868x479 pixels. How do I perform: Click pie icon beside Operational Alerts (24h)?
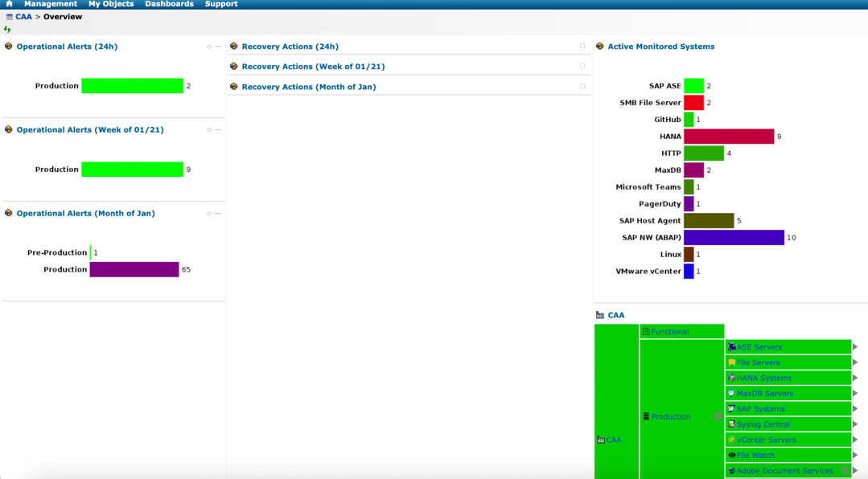point(8,47)
